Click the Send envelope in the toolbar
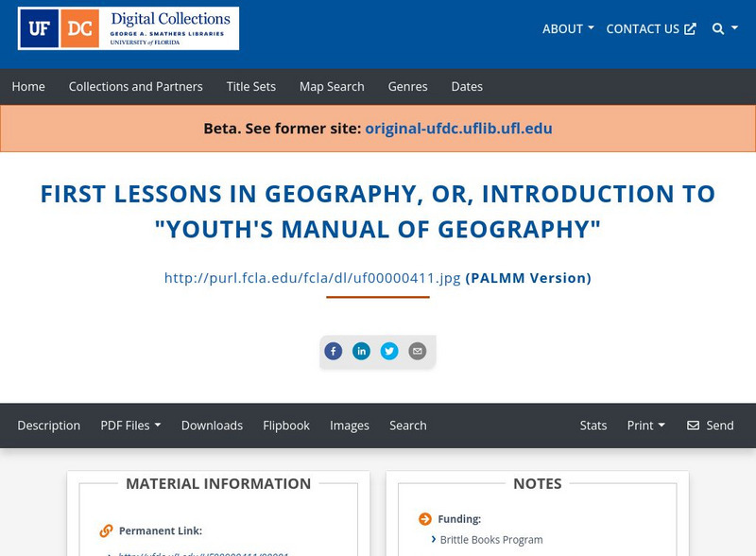This screenshot has width=756, height=556. (710, 426)
